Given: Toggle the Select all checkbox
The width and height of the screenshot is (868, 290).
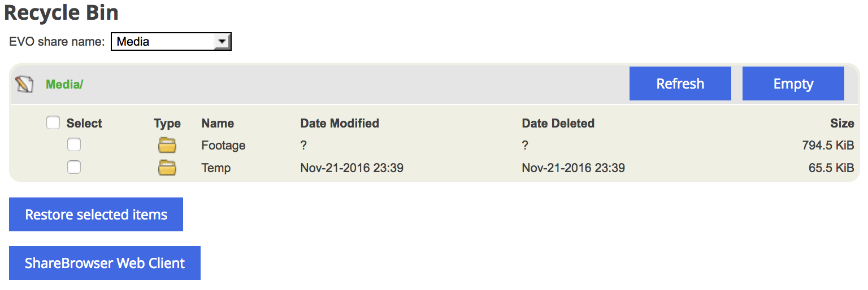Looking at the screenshot, I should (53, 122).
